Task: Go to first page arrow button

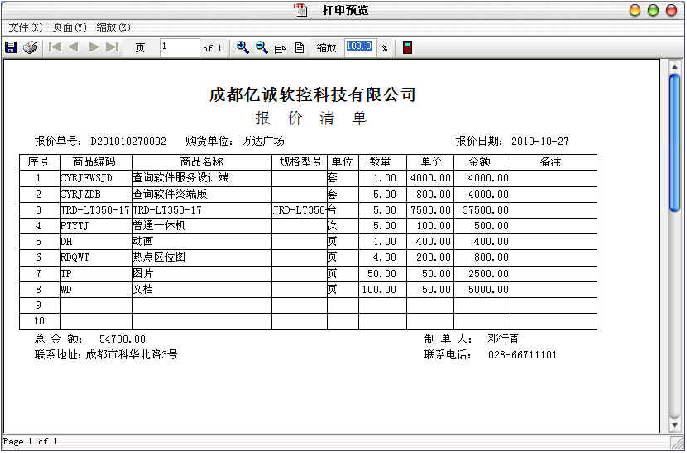Action: [55, 47]
